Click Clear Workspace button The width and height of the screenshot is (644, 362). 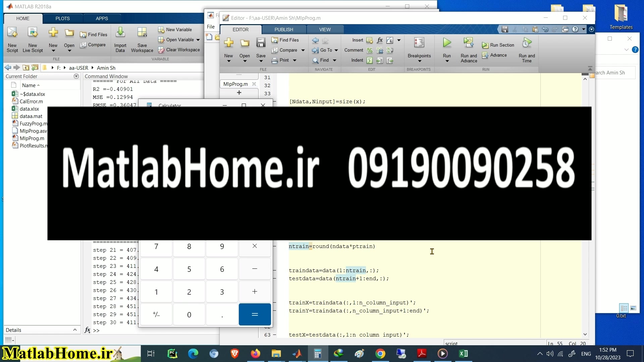179,50
